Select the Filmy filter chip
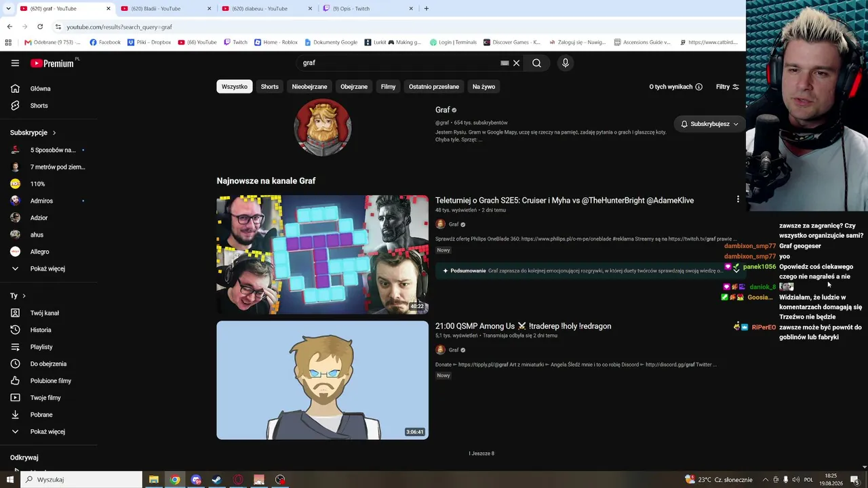This screenshot has height=488, width=868. click(x=388, y=87)
